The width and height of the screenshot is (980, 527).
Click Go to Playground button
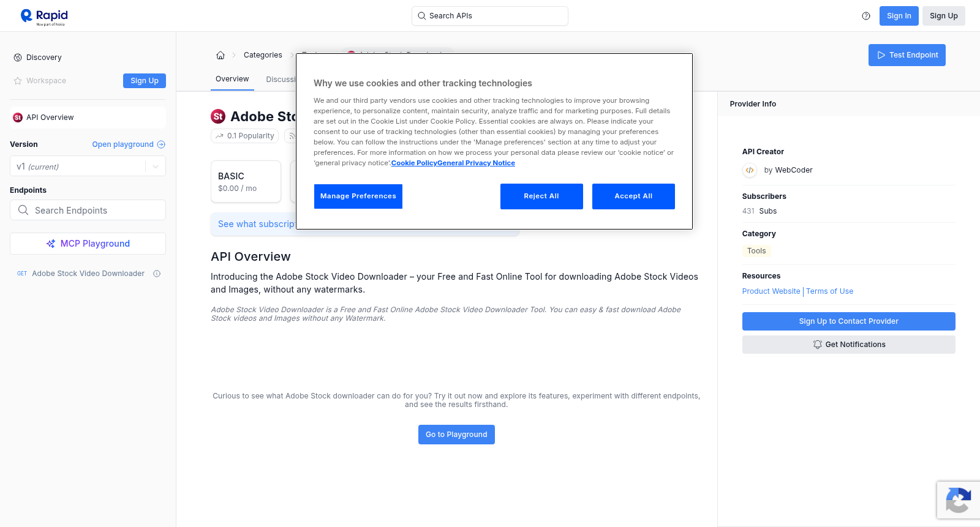point(456,435)
